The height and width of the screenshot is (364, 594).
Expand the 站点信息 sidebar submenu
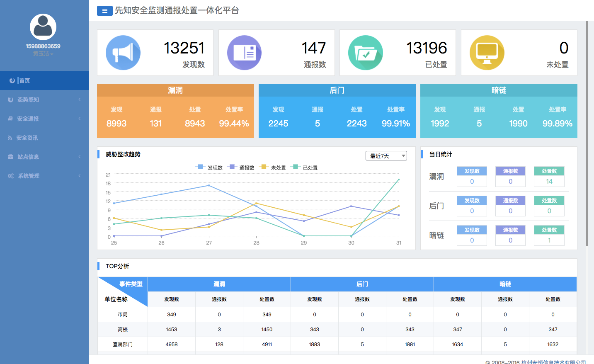click(x=28, y=157)
